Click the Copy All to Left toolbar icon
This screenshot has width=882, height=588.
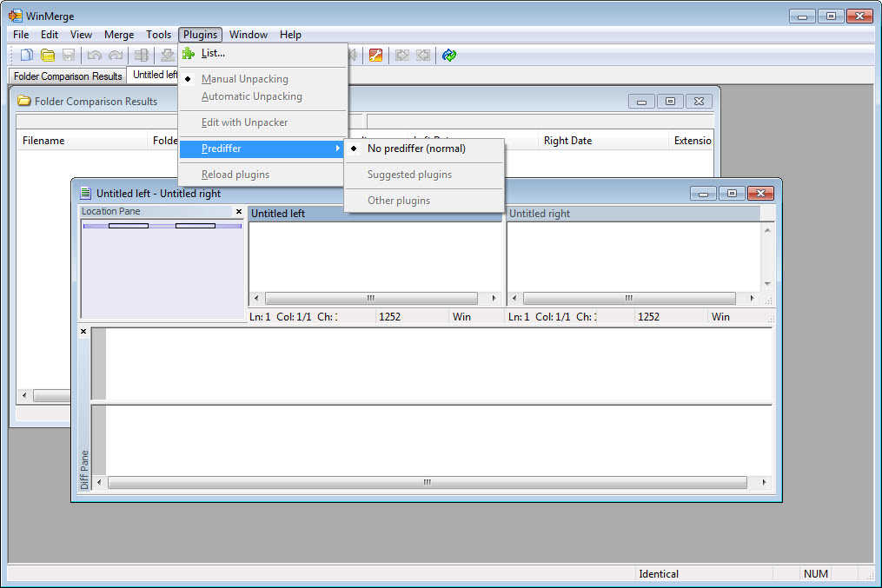(423, 55)
